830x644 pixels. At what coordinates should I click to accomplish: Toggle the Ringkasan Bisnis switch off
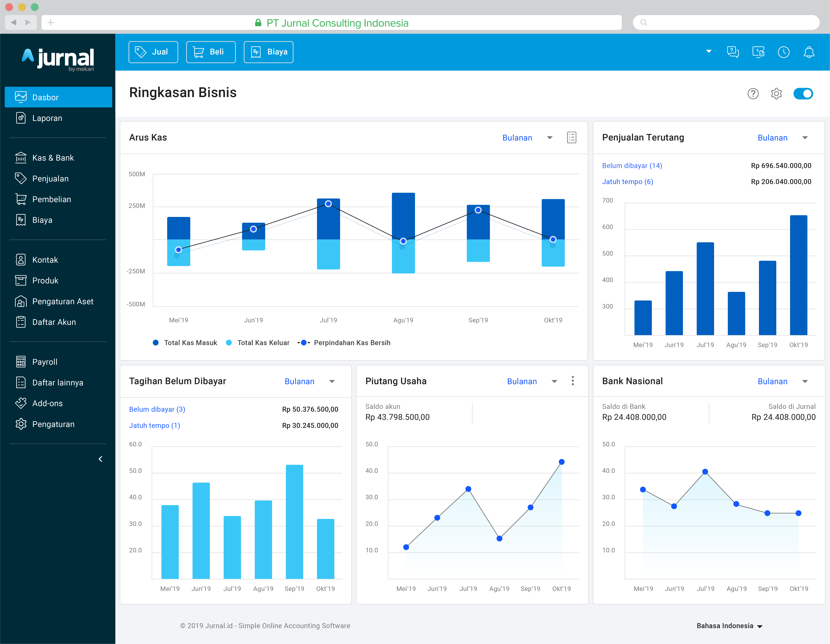pyautogui.click(x=803, y=94)
